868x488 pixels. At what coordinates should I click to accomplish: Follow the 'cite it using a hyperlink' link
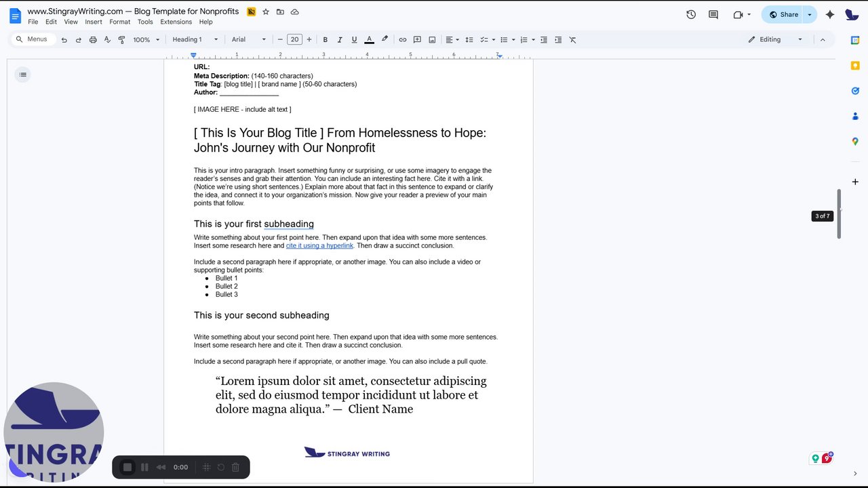tap(319, 246)
